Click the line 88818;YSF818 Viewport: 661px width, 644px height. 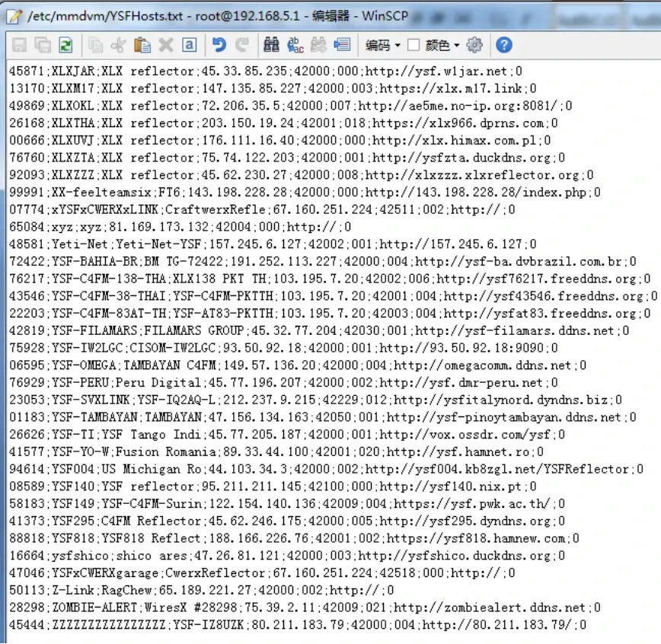[294, 537]
